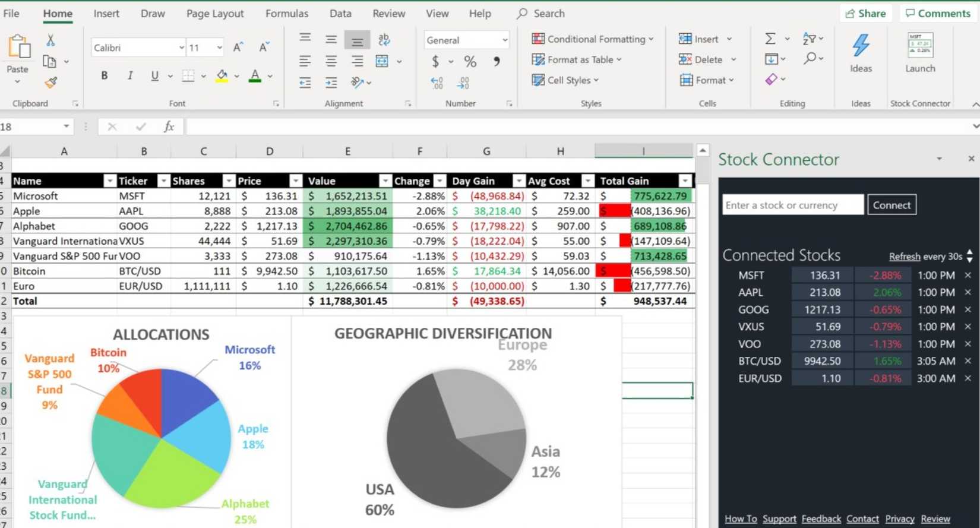Select the Cut scissors icon
Viewport: 980px width, 528px height.
point(50,40)
